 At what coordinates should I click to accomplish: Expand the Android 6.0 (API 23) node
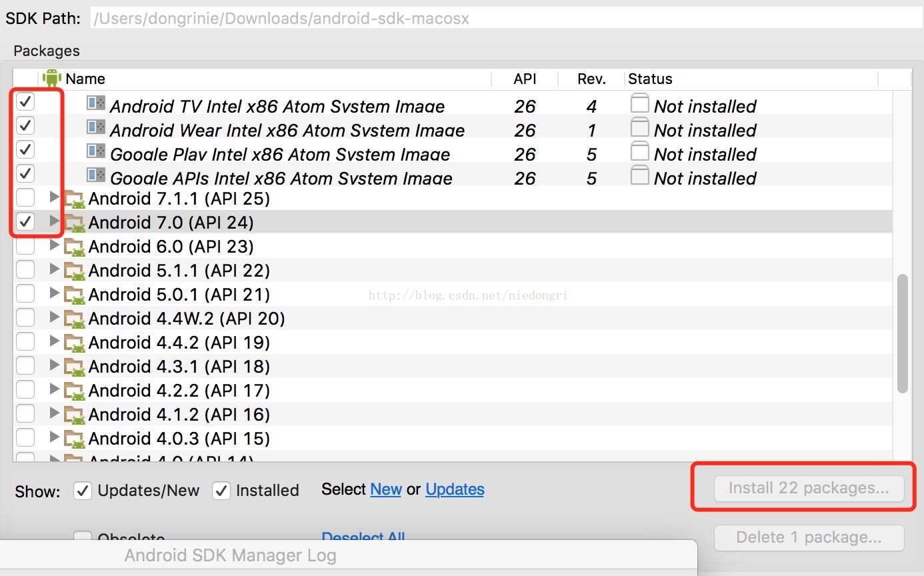55,245
